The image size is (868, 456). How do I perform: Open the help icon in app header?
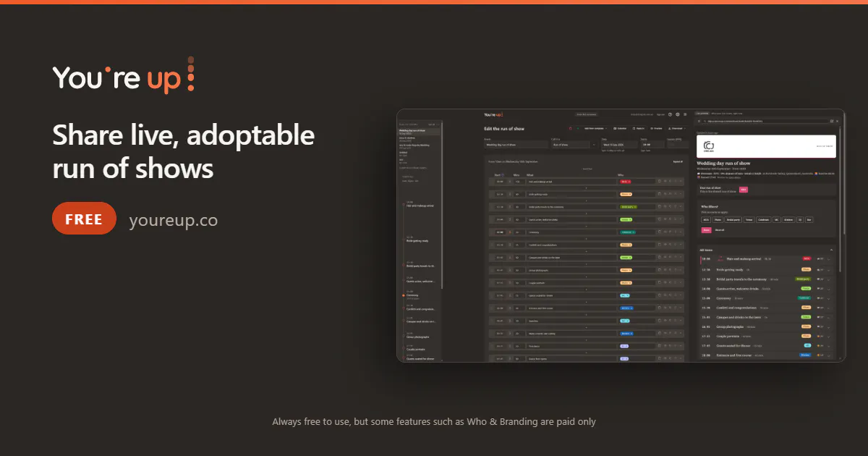click(x=670, y=114)
